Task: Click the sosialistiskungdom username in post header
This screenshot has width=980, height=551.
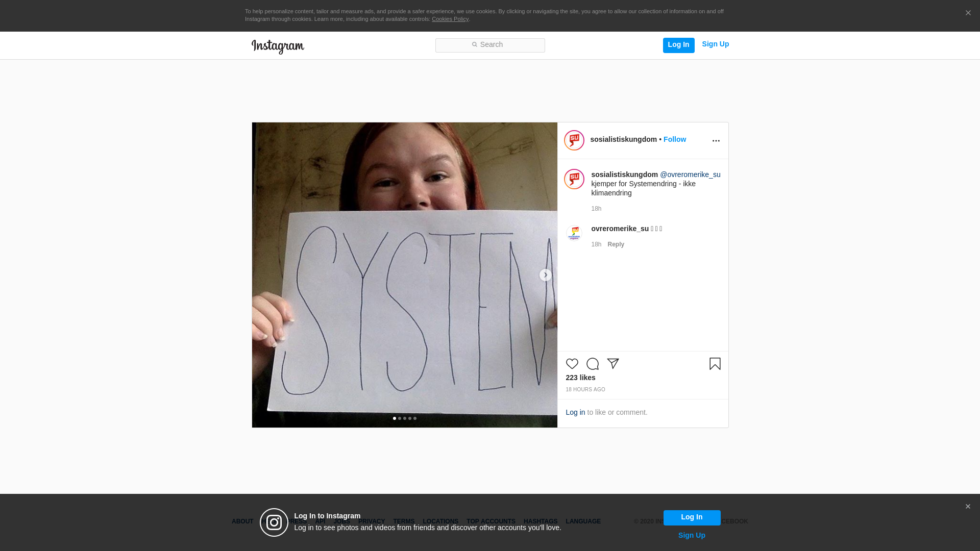Action: (x=623, y=139)
